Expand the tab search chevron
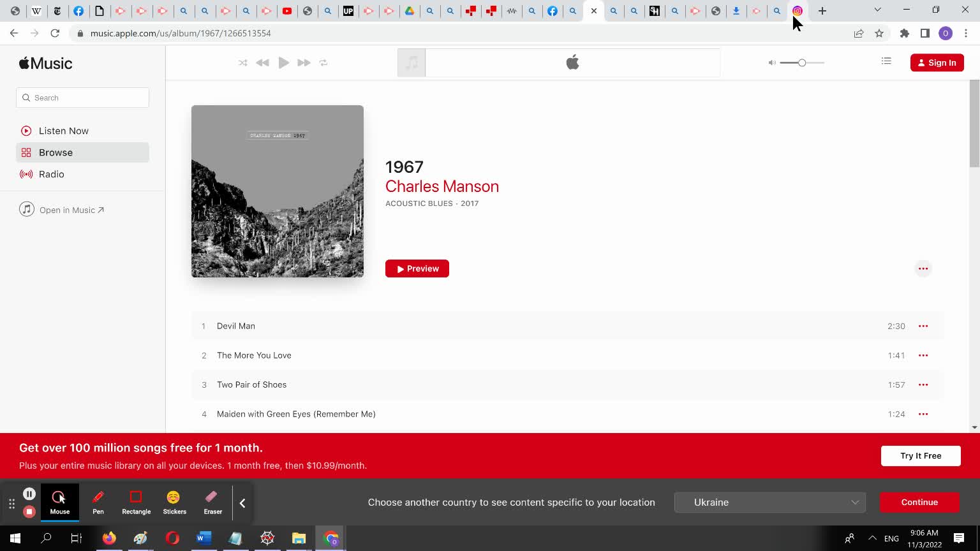The image size is (980, 551). click(x=877, y=10)
